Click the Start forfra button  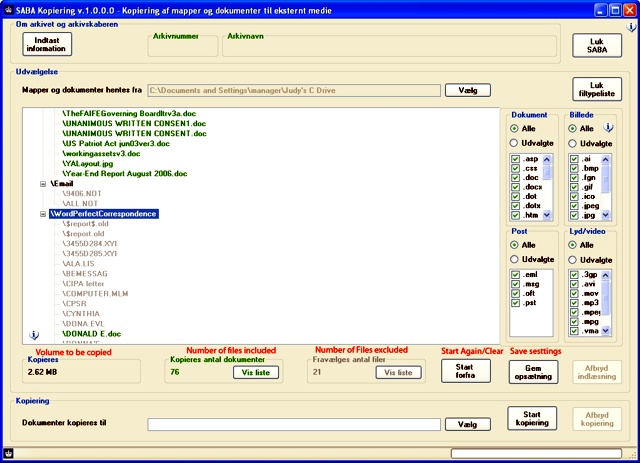tap(465, 371)
